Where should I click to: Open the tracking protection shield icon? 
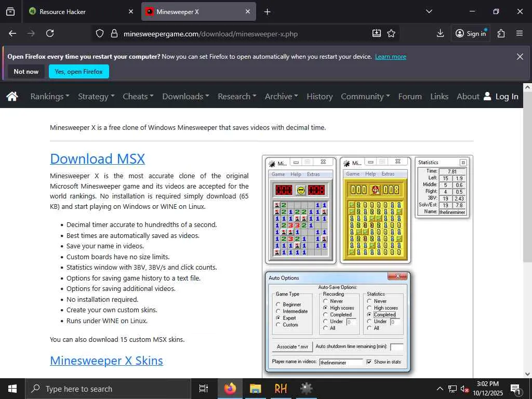pyautogui.click(x=99, y=34)
